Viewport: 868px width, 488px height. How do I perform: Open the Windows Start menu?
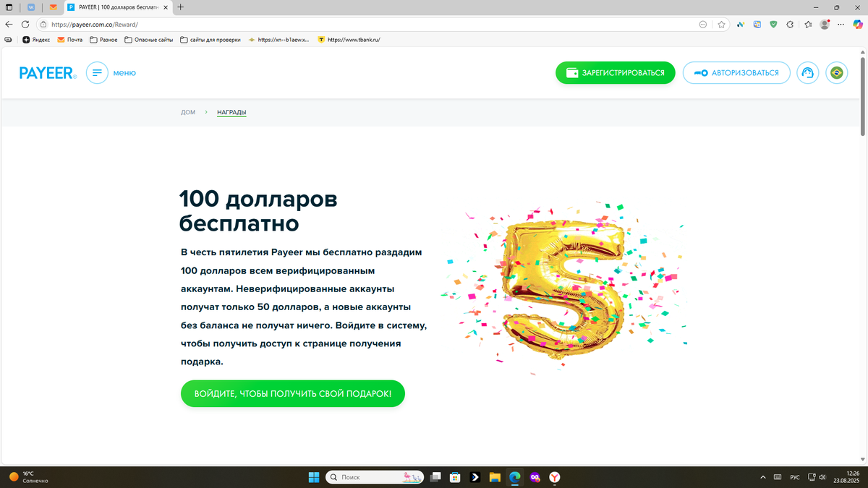pos(314,477)
